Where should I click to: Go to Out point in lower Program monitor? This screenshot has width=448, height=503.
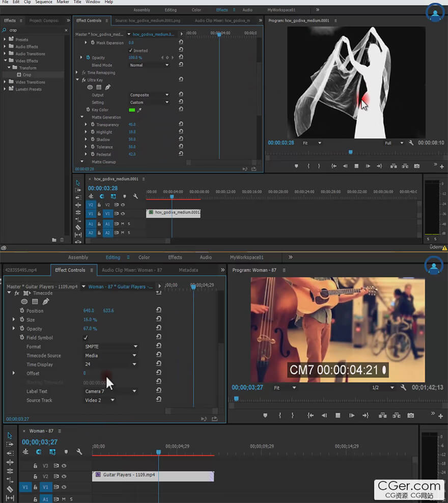click(x=366, y=415)
